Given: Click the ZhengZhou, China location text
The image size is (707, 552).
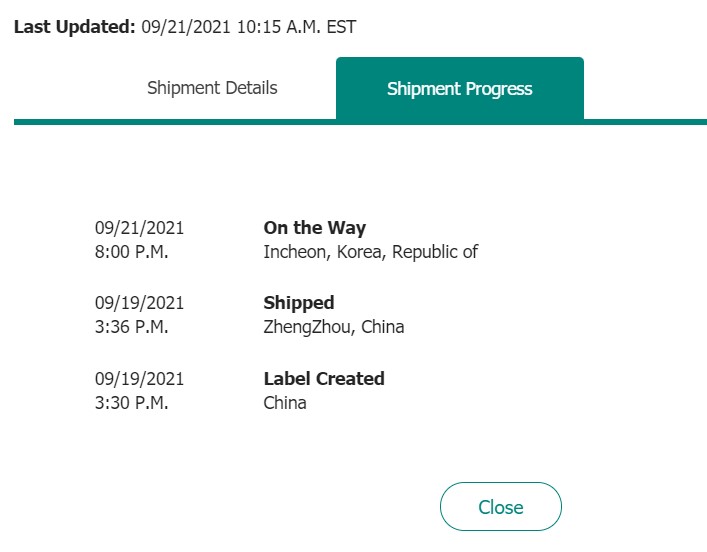Looking at the screenshot, I should coord(334,327).
